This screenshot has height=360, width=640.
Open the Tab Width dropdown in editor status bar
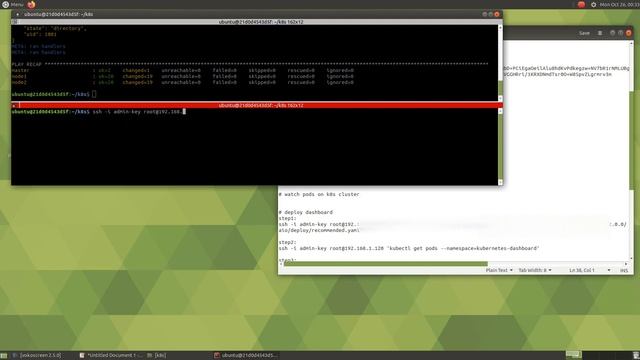[x=535, y=270]
